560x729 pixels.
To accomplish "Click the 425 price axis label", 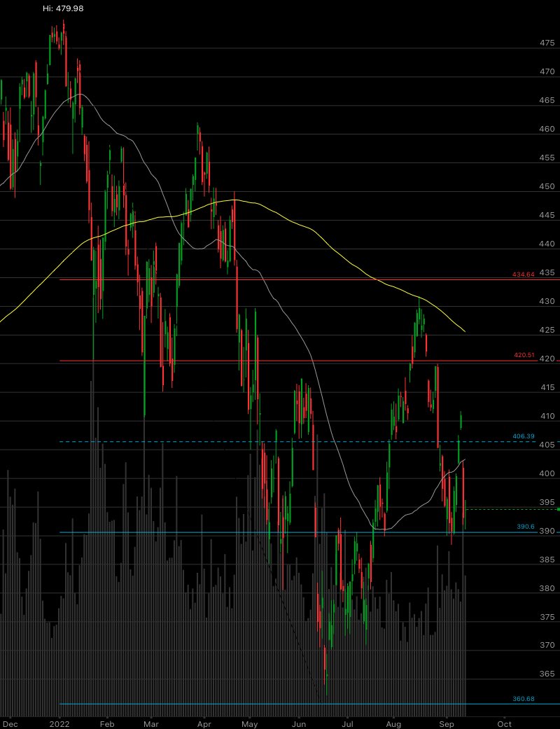I will [x=547, y=330].
